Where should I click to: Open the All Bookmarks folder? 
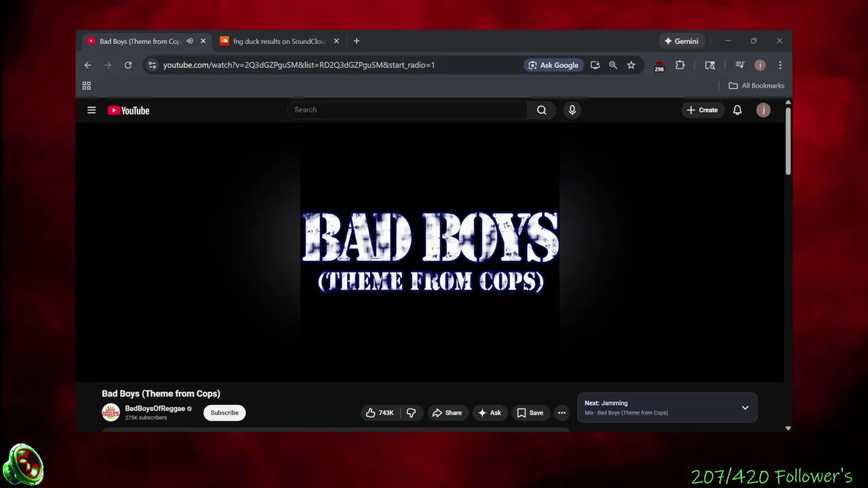point(756,85)
